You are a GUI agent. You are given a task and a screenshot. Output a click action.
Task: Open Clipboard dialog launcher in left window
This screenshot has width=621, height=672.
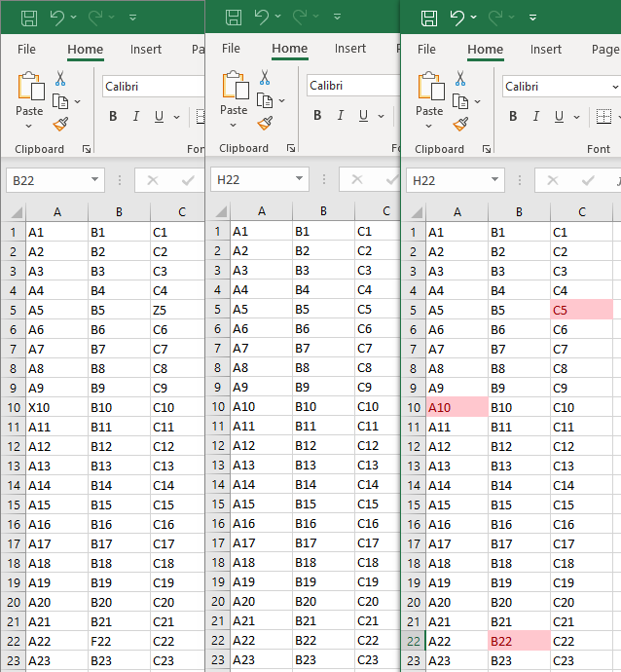tap(87, 149)
